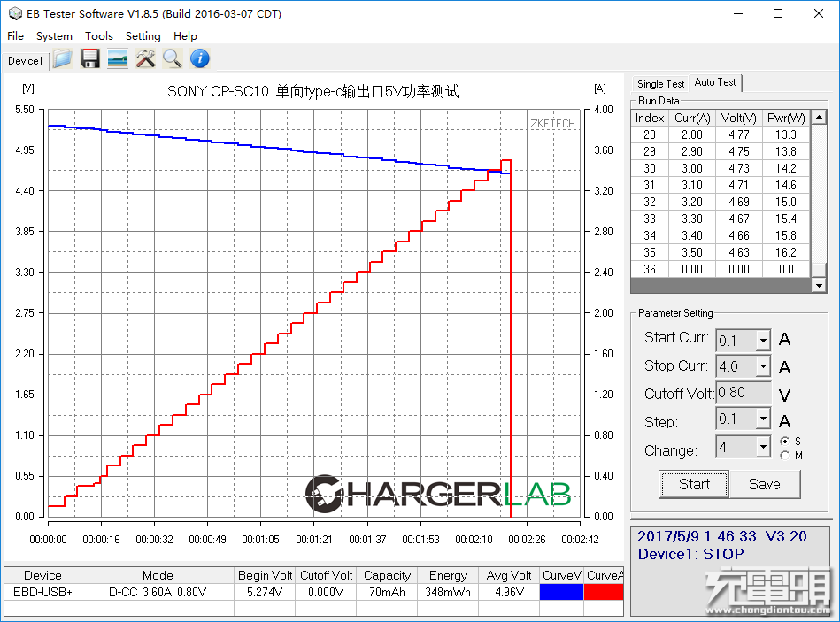Select Run Data row with index 30
Screen dimensions: 840x622
click(x=721, y=168)
